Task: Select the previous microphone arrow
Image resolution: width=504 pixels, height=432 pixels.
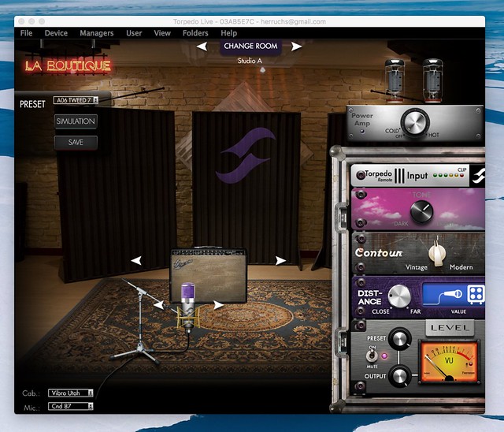Action: [x=158, y=304]
